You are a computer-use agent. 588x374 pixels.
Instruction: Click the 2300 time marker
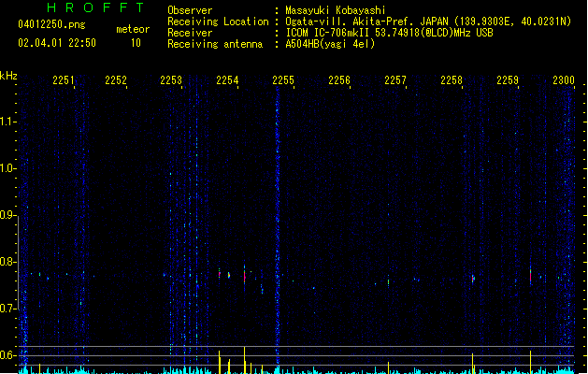(564, 80)
